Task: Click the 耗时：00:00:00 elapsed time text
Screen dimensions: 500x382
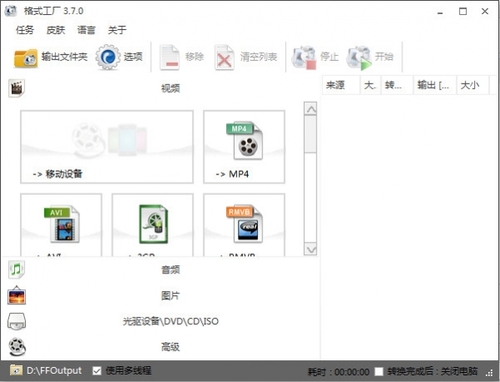Action: pos(338,372)
